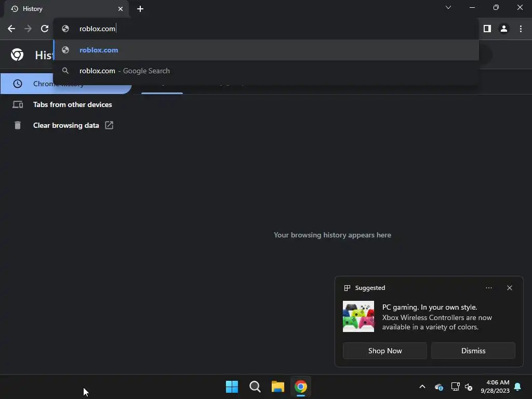532x399 pixels.
Task: Open the notification bell icon
Action: pyautogui.click(x=518, y=387)
